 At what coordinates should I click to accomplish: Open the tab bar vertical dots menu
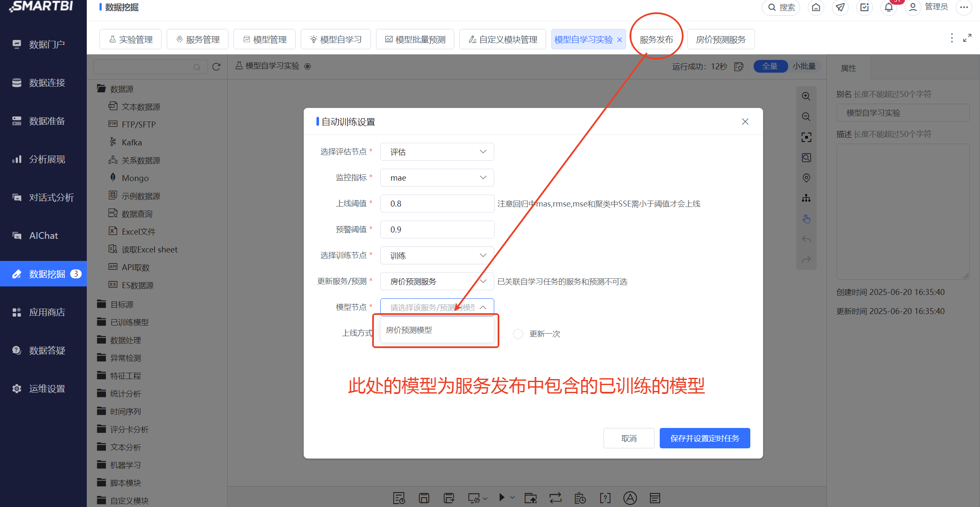(952, 38)
